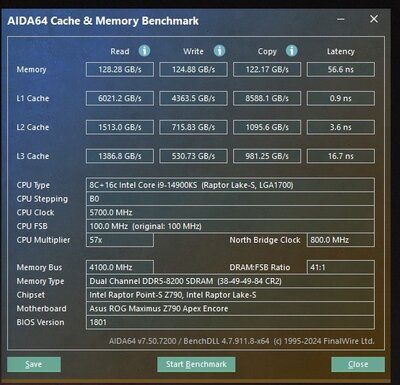This screenshot has height=385, width=400.
Task: Select the DRAM:FSB Ratio field
Action: (341, 267)
